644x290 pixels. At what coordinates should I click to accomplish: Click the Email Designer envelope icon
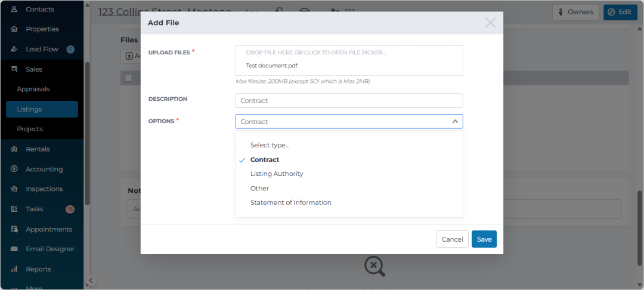[14, 249]
